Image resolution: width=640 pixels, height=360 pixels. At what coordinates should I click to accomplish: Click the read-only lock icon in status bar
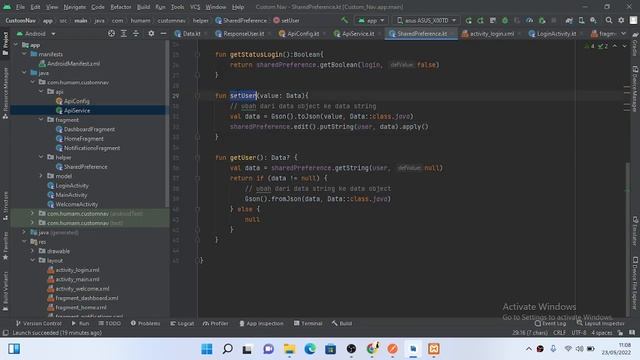(620, 333)
